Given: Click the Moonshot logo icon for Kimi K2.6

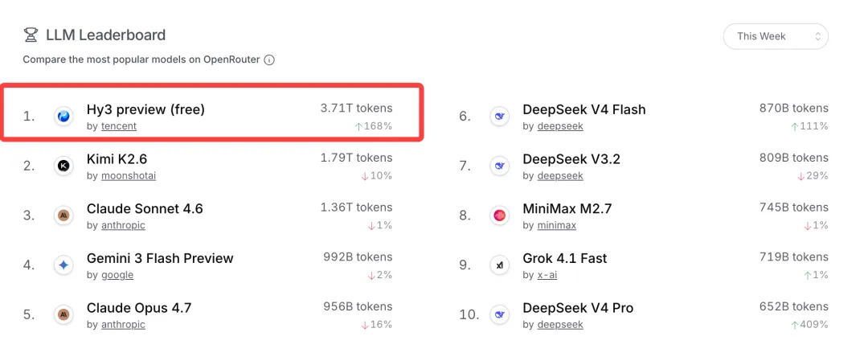Looking at the screenshot, I should point(63,166).
